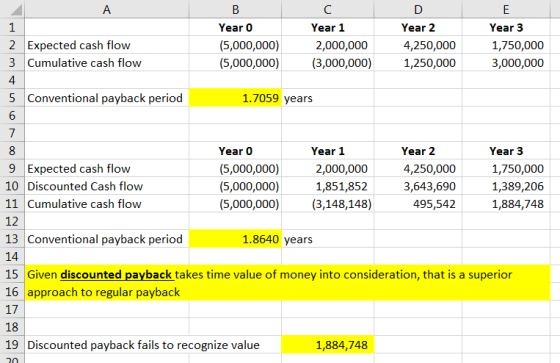
Task: Click the 3,643,690 cell
Action: (418, 186)
